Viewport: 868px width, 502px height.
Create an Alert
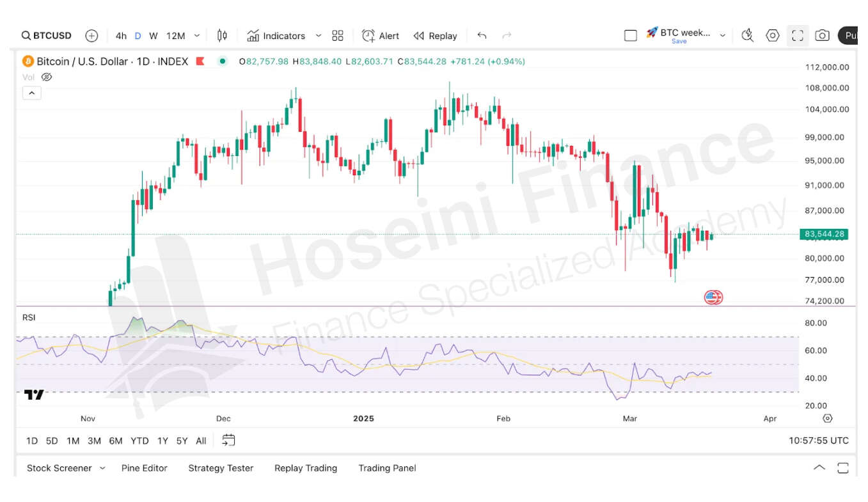tap(381, 36)
